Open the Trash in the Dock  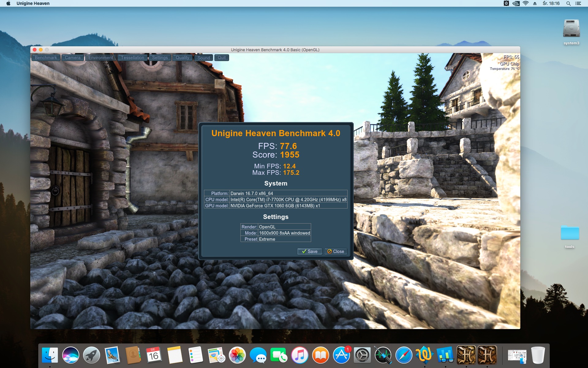[538, 355]
